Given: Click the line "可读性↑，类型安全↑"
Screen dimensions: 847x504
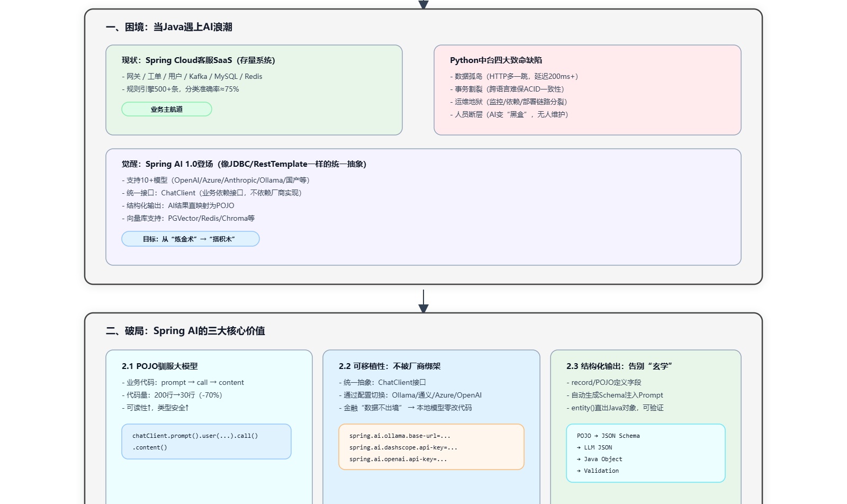Looking at the screenshot, I should tap(156, 408).
